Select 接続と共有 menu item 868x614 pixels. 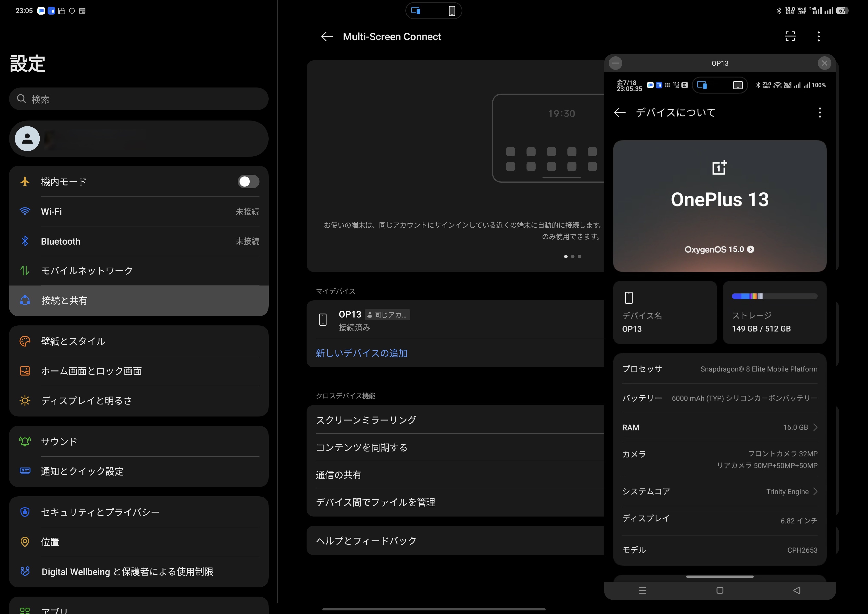(139, 301)
